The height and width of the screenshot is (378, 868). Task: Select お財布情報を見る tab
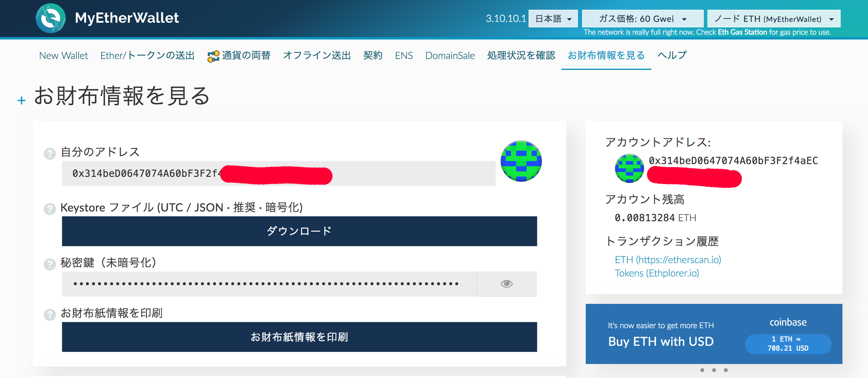pyautogui.click(x=606, y=55)
